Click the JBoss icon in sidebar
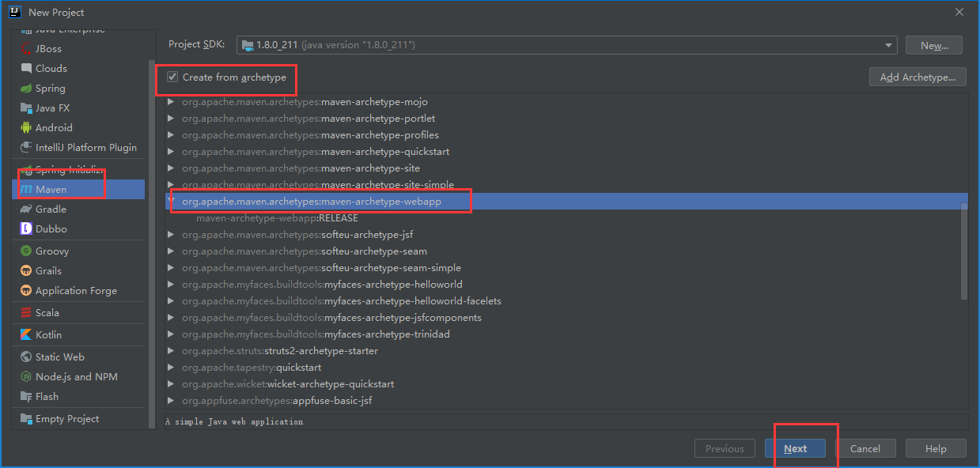The height and width of the screenshot is (468, 980). point(27,48)
